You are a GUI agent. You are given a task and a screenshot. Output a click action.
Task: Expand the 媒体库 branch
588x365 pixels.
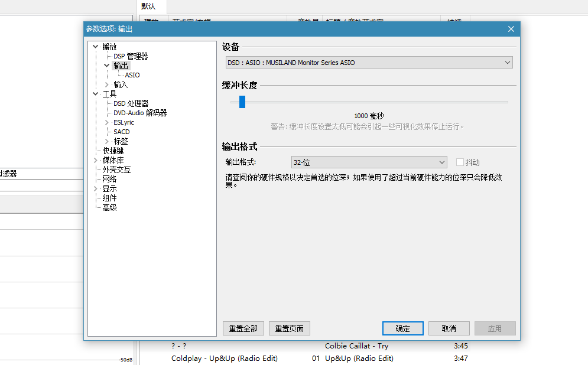click(x=96, y=159)
